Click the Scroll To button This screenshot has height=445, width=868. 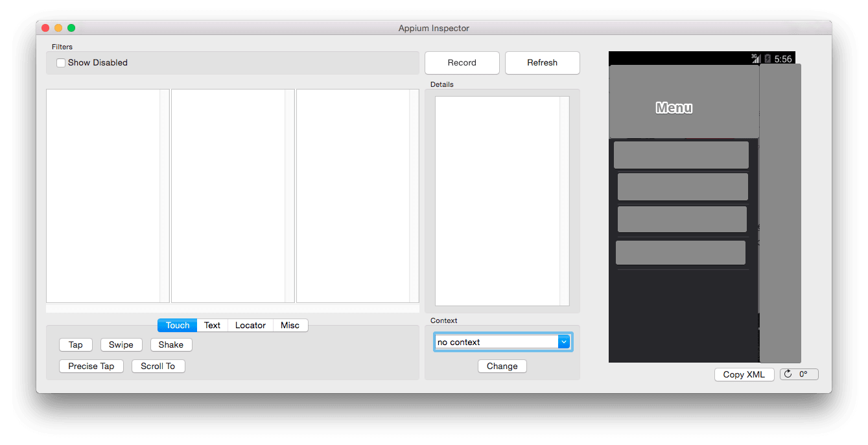click(158, 366)
